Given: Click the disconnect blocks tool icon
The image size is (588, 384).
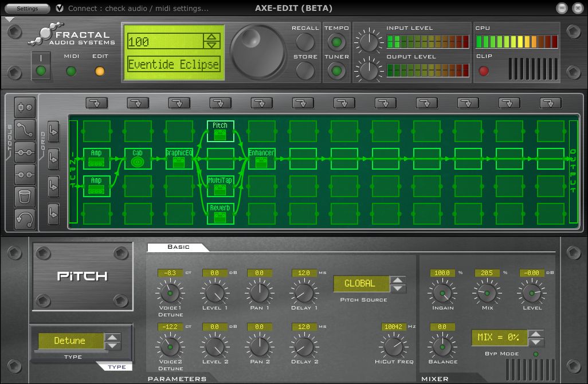Looking at the screenshot, I should [x=25, y=174].
